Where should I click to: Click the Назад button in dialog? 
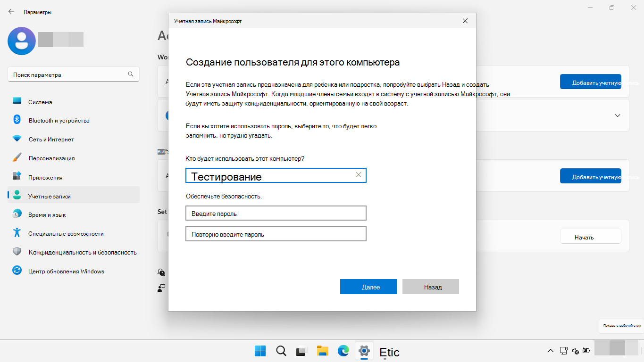tap(431, 287)
